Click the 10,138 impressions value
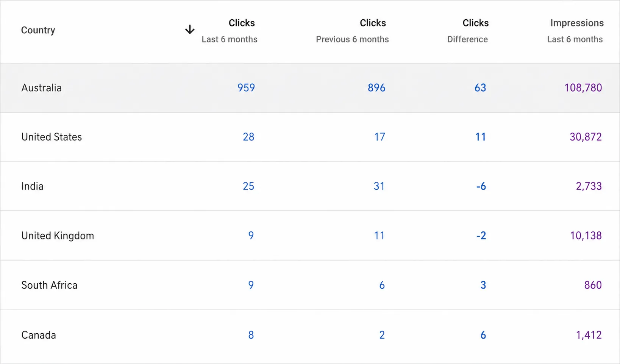The height and width of the screenshot is (364, 620). 586,236
